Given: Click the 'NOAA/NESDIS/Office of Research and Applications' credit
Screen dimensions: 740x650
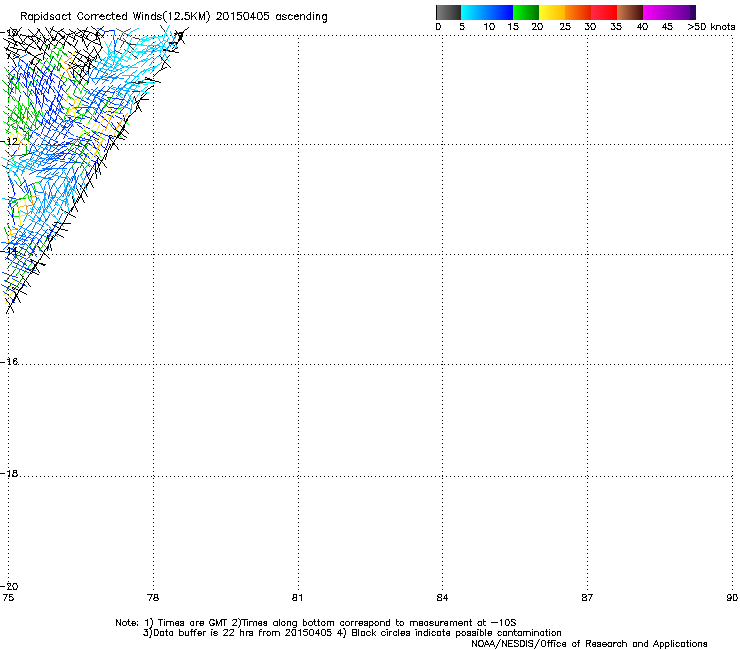Looking at the screenshot, I should (x=589, y=644).
